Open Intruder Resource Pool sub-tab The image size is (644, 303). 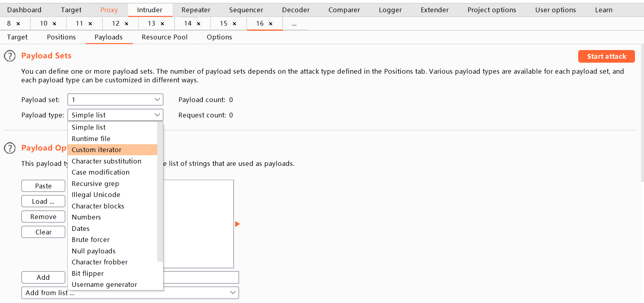(165, 37)
